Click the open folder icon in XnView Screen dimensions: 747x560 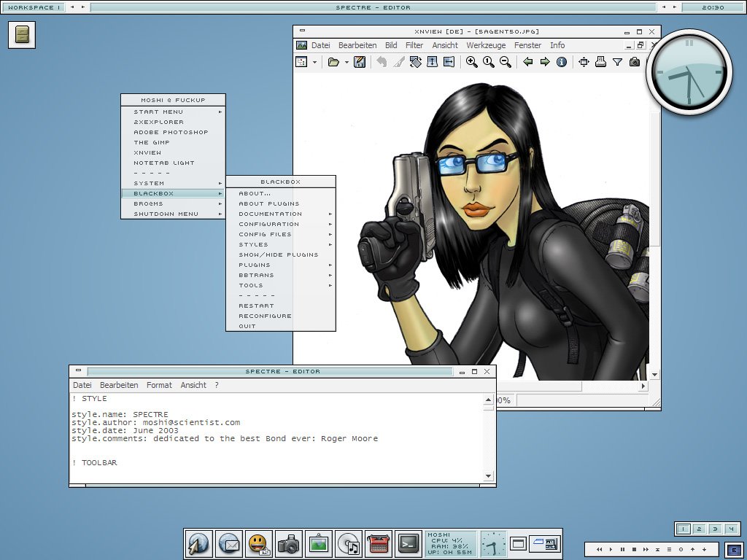pos(333,62)
